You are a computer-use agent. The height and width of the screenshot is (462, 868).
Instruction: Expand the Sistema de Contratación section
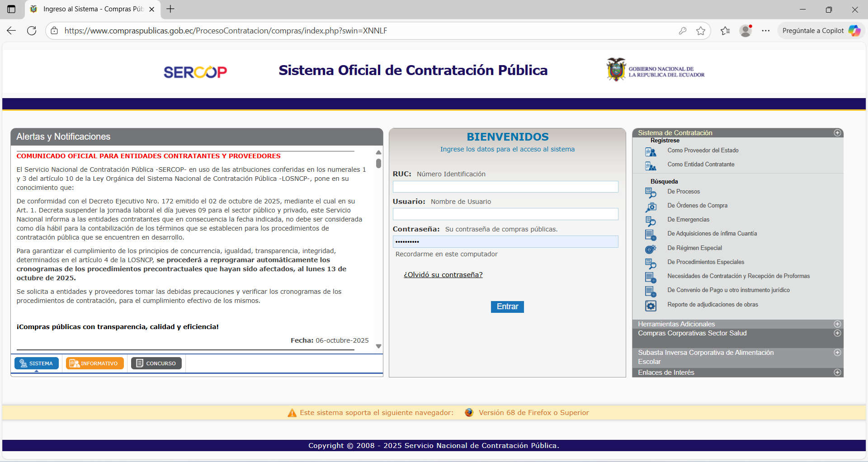837,133
